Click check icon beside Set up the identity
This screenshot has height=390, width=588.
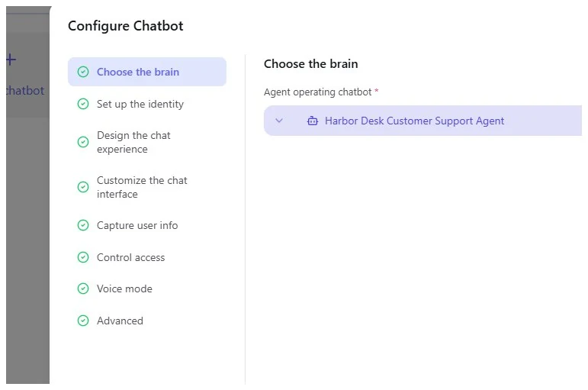pyautogui.click(x=83, y=104)
